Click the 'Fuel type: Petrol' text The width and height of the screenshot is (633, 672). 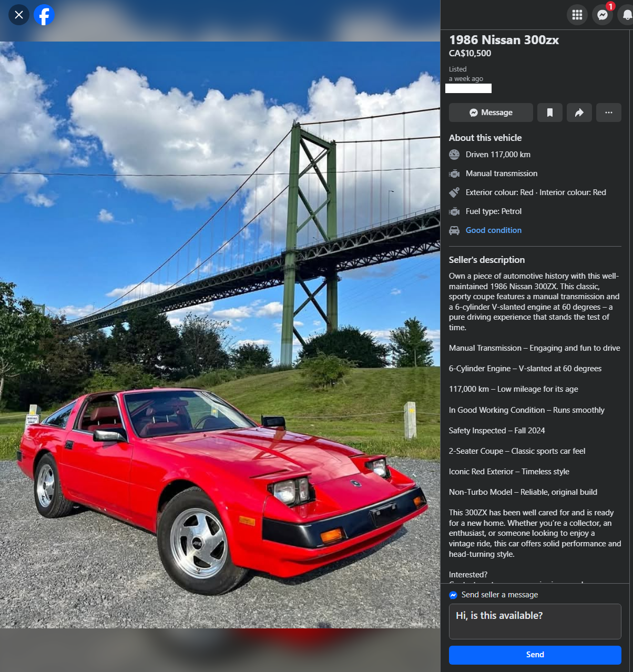coord(494,211)
